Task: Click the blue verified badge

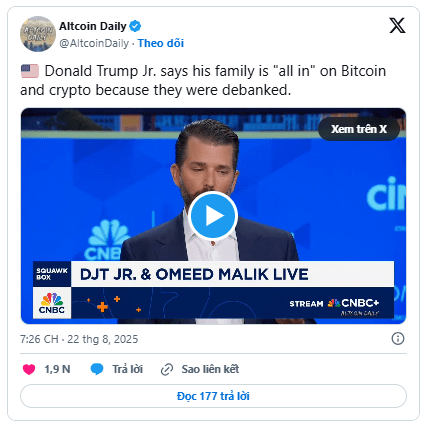Action: [x=135, y=26]
